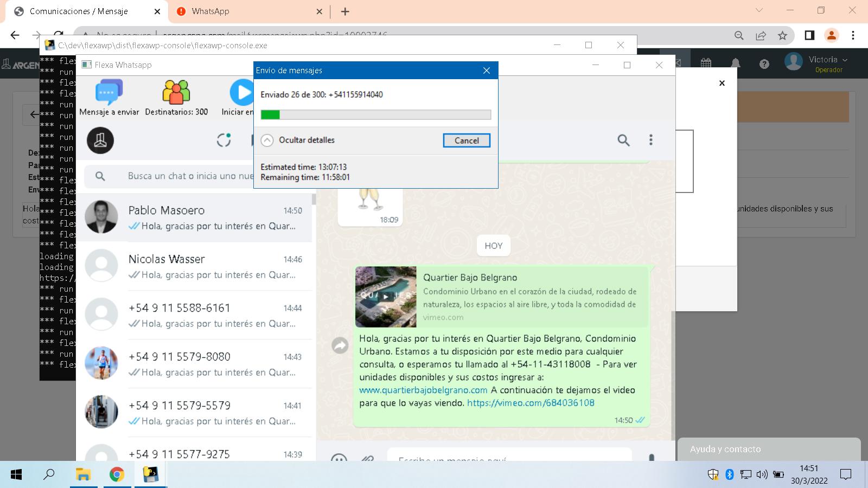This screenshot has height=488, width=868.
Task: Click the browser zoom magnifier icon
Action: pos(739,35)
